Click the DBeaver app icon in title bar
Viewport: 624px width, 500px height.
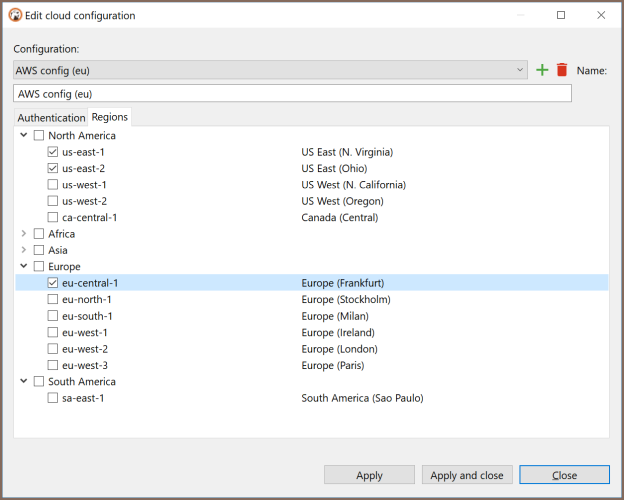[x=15, y=15]
